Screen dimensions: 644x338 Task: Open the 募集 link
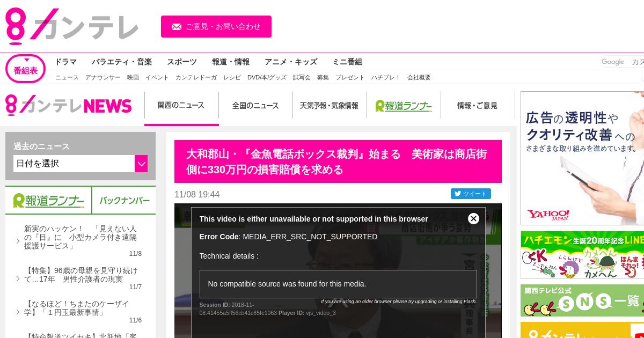[323, 77]
